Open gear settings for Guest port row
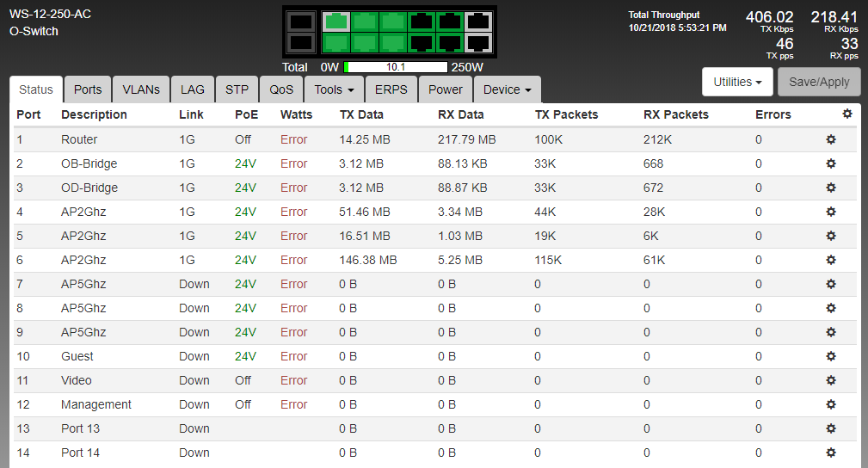The width and height of the screenshot is (868, 468). [831, 356]
